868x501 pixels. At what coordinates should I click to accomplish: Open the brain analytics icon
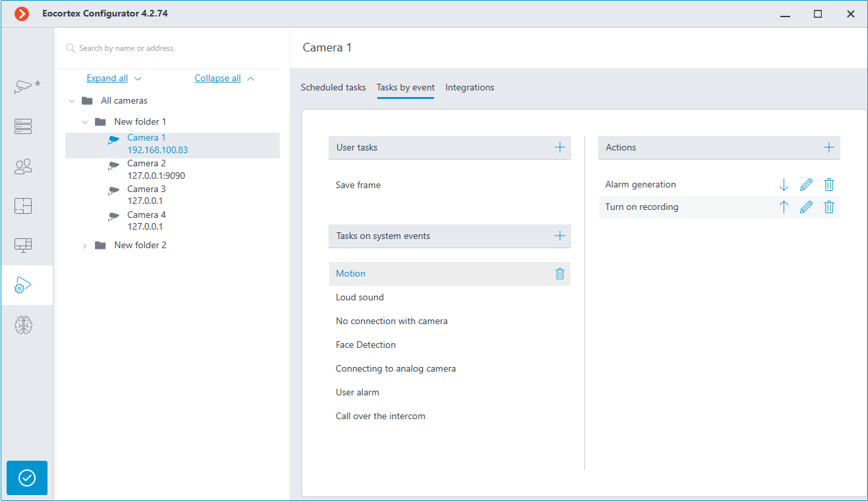(23, 325)
